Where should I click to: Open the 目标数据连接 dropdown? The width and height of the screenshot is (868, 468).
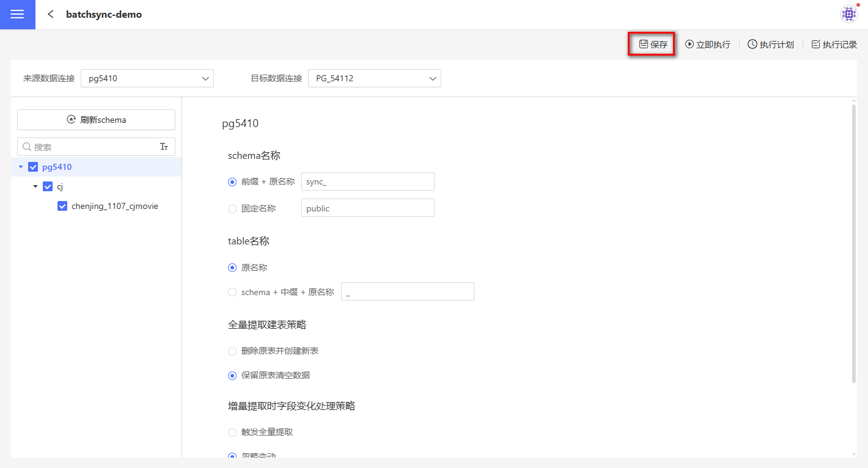click(374, 78)
